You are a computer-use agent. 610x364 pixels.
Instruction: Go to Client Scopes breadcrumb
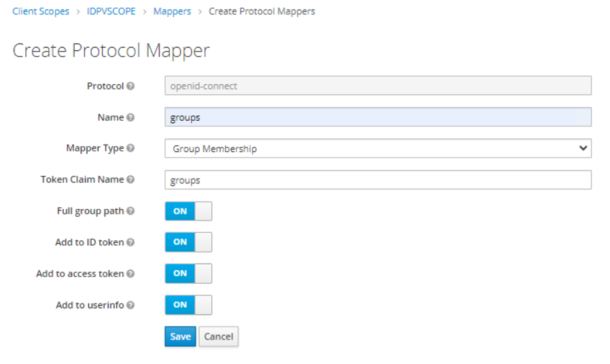tap(41, 12)
